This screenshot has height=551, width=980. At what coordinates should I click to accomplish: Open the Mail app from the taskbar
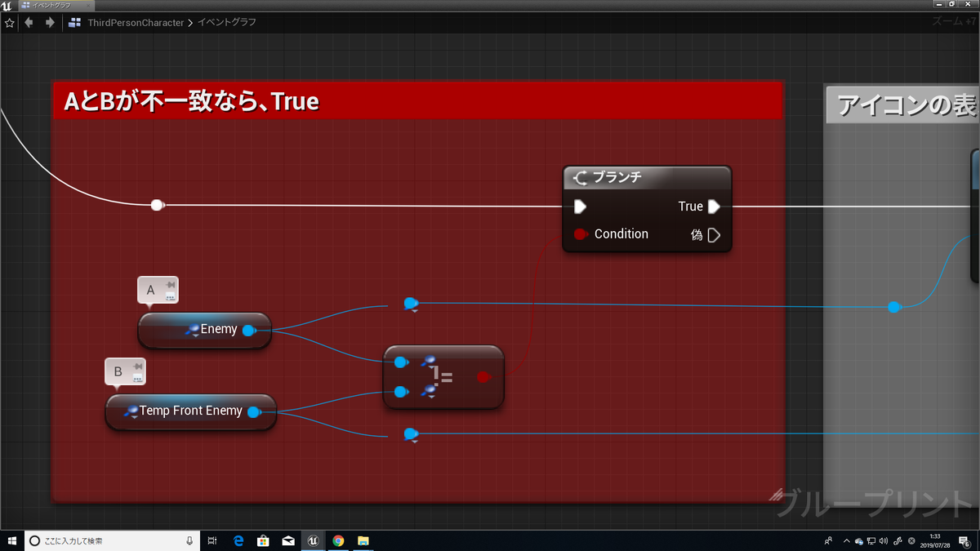288,540
